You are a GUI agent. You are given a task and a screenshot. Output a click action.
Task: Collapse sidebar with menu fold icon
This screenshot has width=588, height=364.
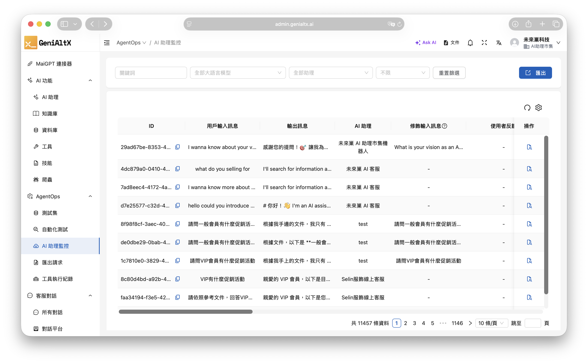tap(107, 43)
